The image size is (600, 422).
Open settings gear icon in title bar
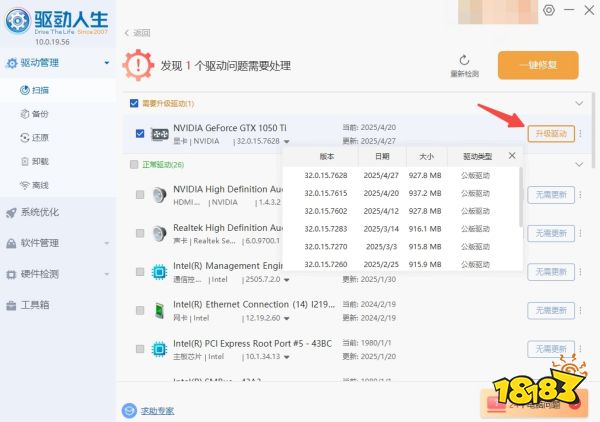pos(549,10)
